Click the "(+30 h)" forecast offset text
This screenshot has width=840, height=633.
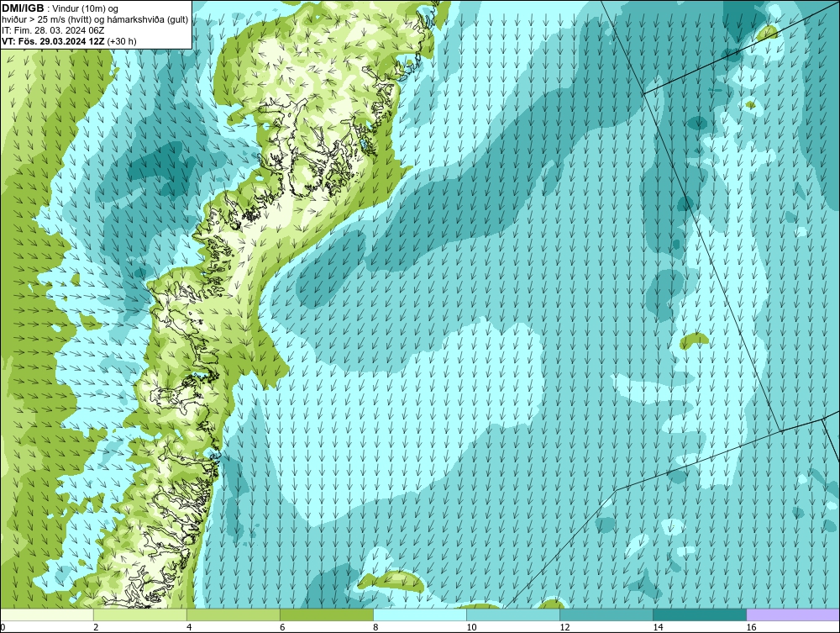122,41
